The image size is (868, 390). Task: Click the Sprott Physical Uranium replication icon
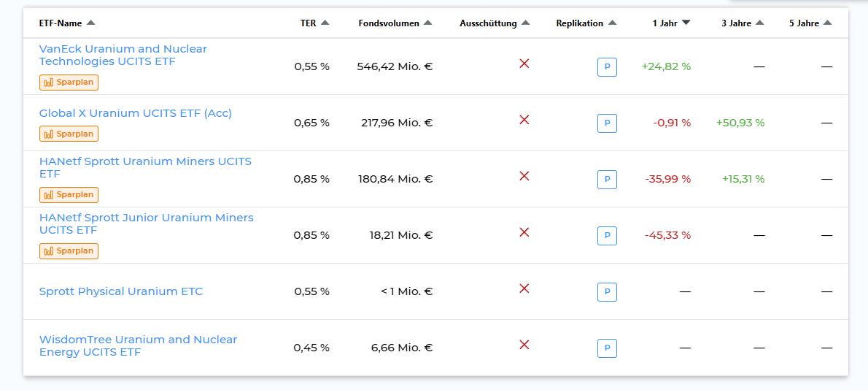coord(607,292)
